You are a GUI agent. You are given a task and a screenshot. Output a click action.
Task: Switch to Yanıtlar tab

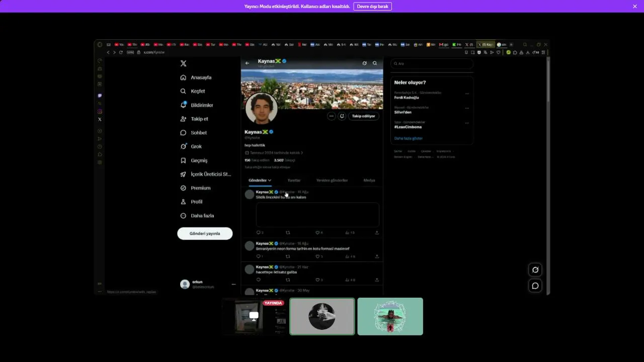(x=294, y=180)
